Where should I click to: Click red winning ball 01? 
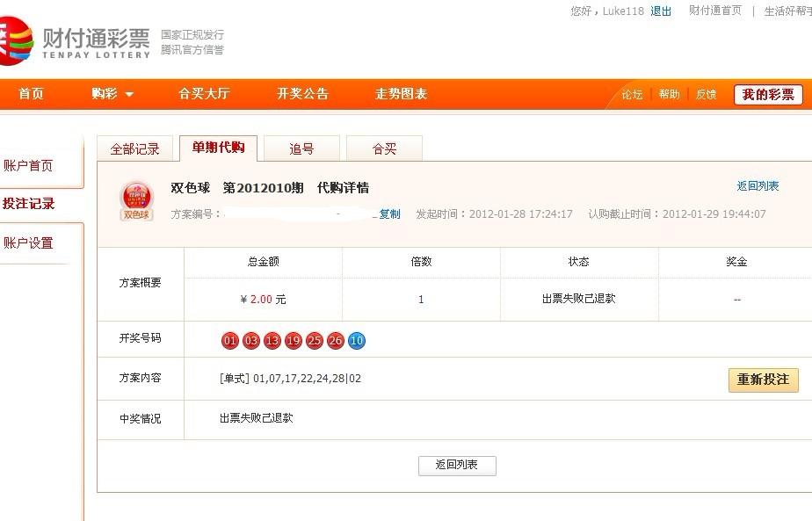(x=230, y=341)
